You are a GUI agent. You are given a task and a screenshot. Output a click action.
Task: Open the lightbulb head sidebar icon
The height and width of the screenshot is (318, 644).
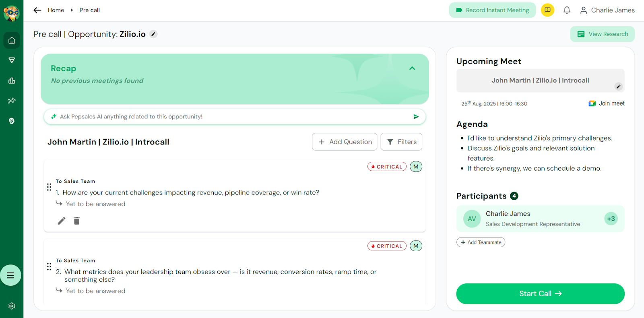pos(12,121)
